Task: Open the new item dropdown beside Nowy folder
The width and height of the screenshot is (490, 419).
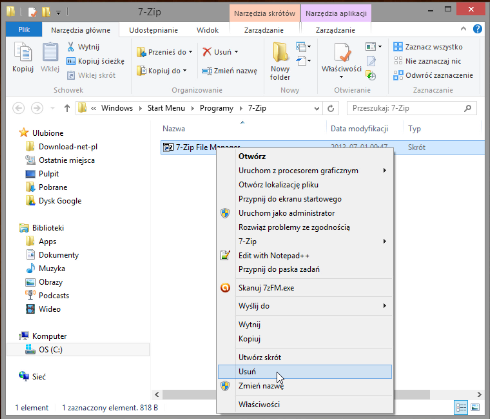Action: (x=303, y=47)
